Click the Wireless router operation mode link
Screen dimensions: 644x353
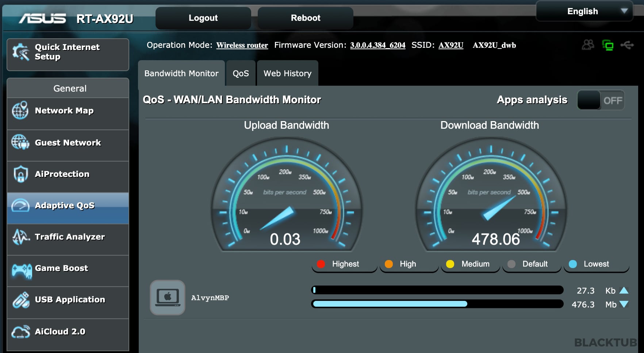click(x=242, y=45)
